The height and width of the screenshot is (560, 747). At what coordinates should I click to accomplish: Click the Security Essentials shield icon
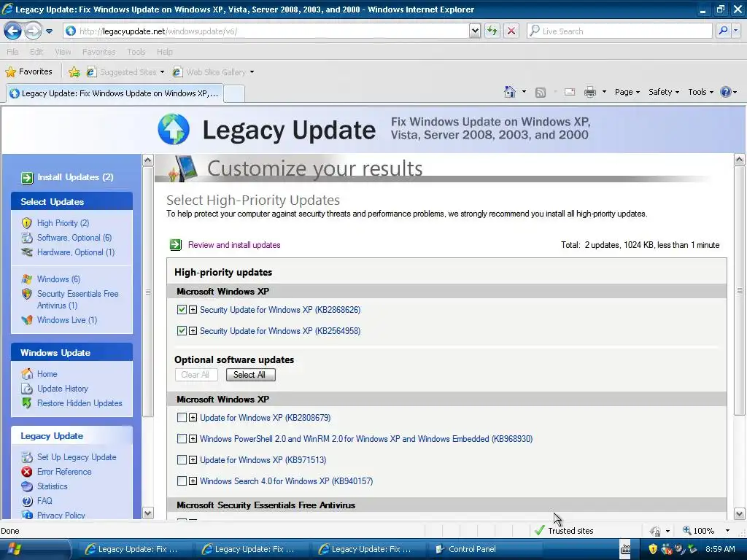point(27,294)
